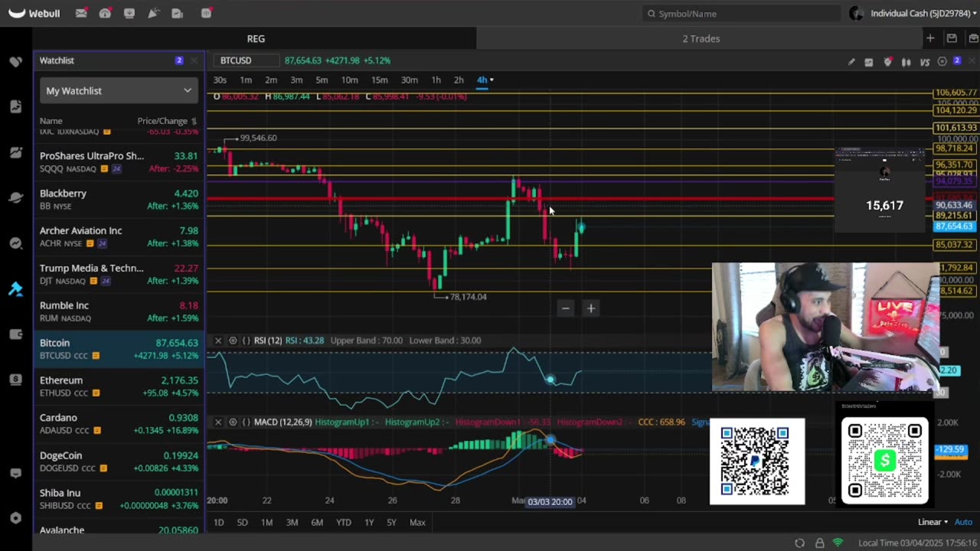Click the Symbol/Name search field
980x551 pixels.
coord(741,14)
